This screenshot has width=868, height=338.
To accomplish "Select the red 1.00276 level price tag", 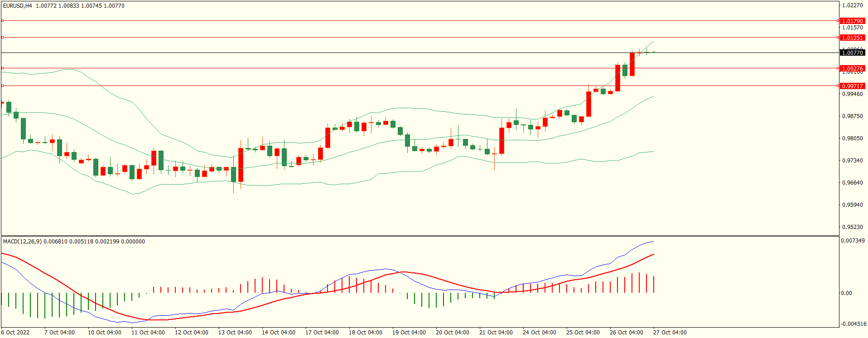I will point(852,68).
